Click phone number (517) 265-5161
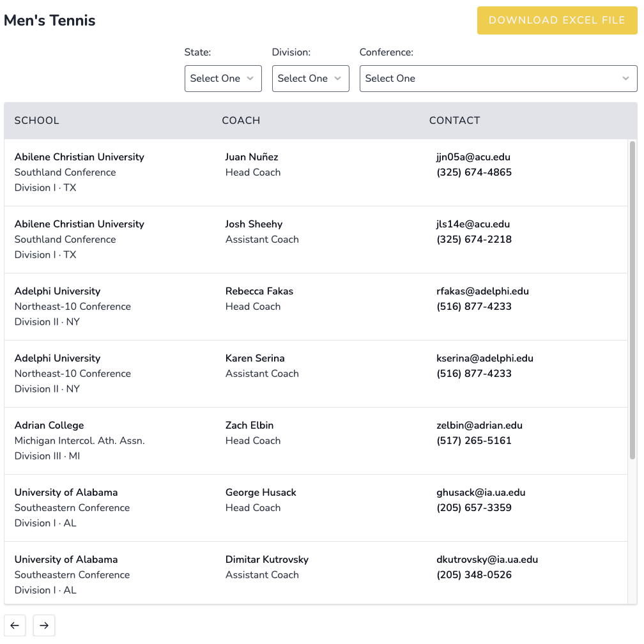Image resolution: width=644 pixels, height=644 pixels. pos(474,441)
